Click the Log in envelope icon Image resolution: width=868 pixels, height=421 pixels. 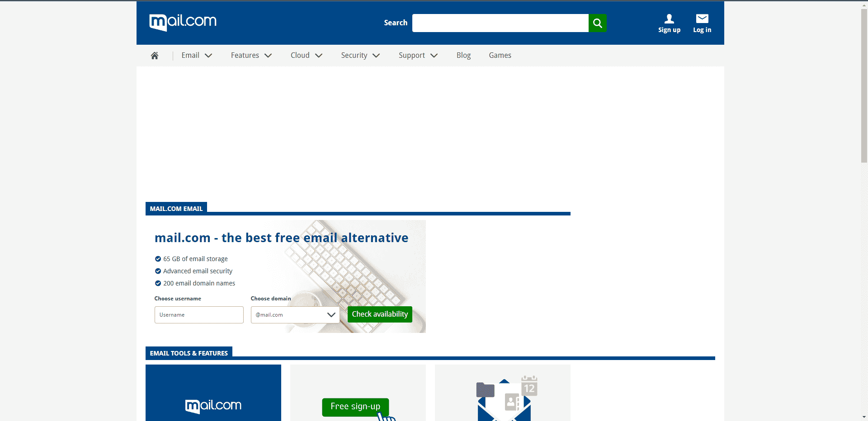click(702, 19)
